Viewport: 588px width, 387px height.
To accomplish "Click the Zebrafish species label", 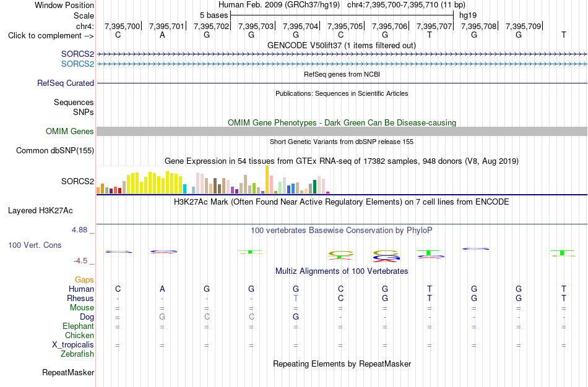I will pyautogui.click(x=77, y=354).
